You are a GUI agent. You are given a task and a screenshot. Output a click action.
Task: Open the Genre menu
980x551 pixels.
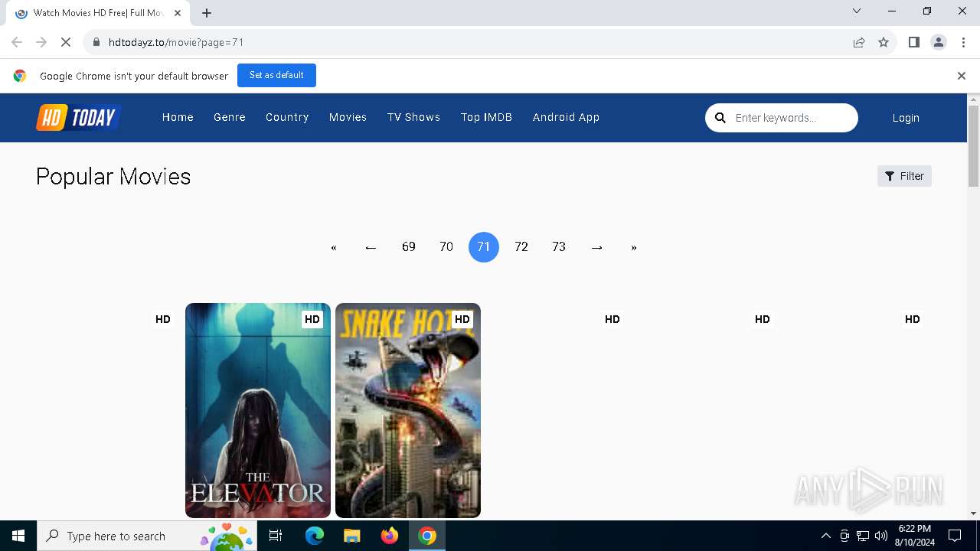pos(230,117)
